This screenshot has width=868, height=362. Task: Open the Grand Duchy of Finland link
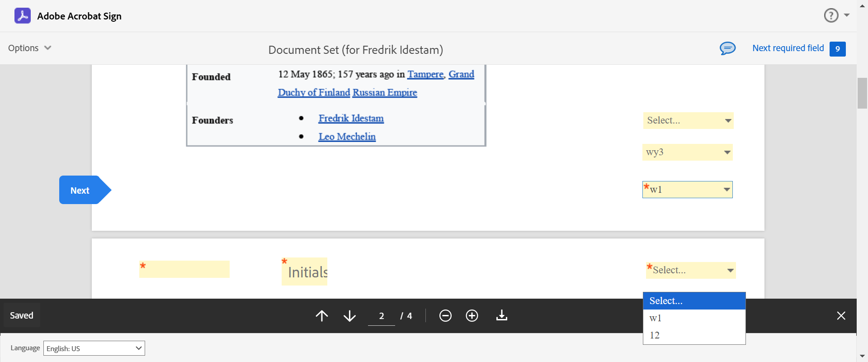(x=314, y=92)
